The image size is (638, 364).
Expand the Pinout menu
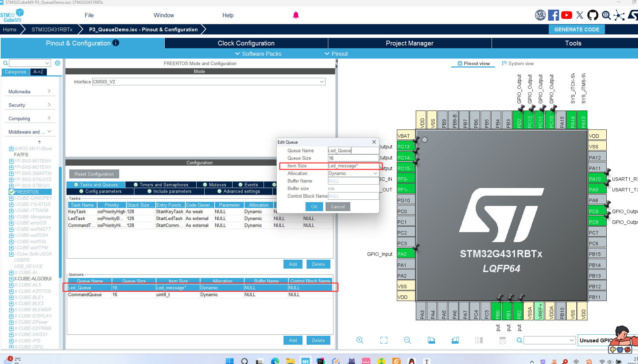click(x=336, y=54)
